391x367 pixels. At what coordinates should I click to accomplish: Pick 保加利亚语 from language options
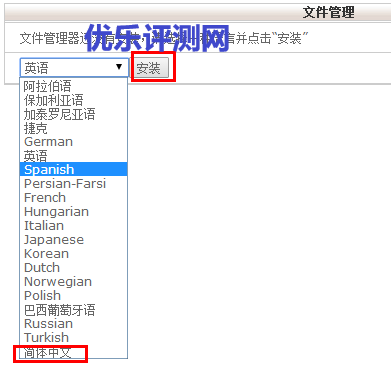(73, 100)
